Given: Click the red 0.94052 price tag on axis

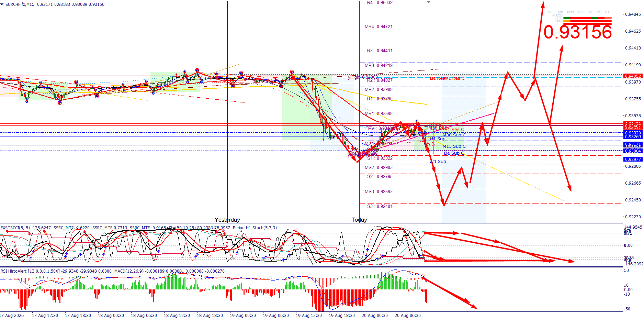Looking at the screenshot, I should [633, 76].
